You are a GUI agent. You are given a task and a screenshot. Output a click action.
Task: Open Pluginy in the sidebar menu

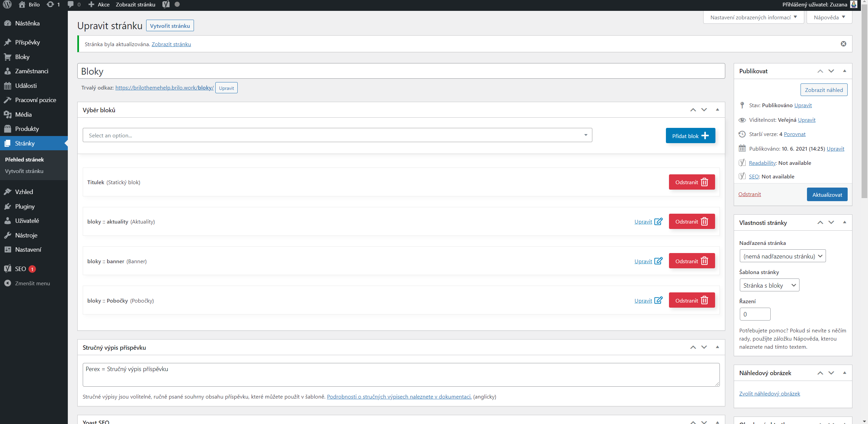(x=25, y=206)
